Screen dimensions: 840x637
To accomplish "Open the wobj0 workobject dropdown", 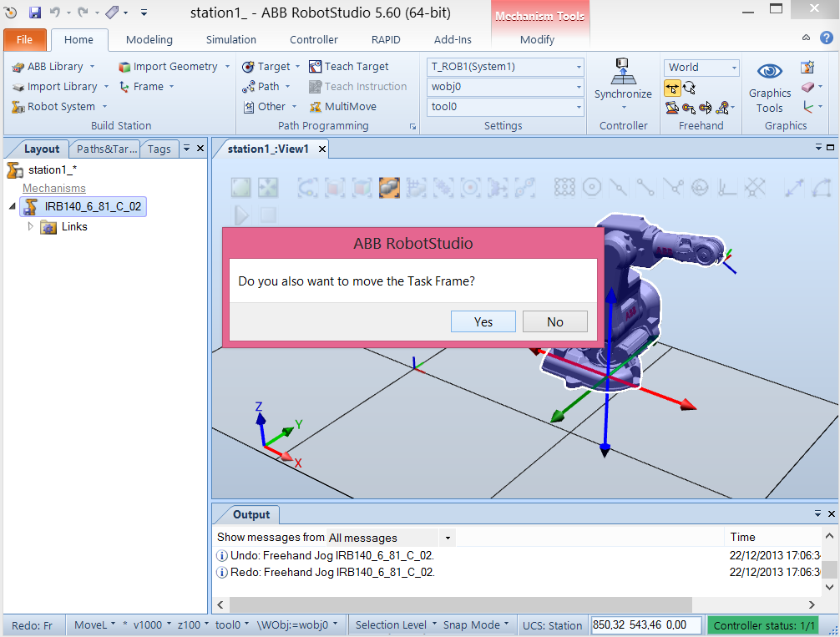I will 504,86.
